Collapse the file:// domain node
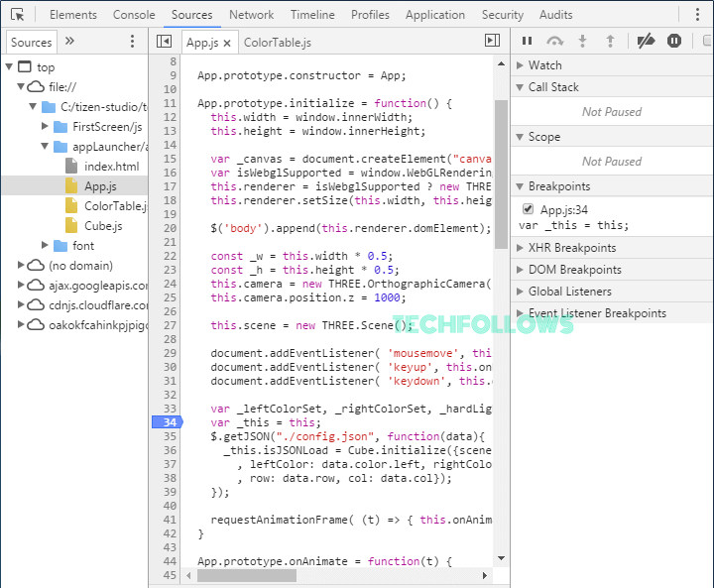Screen dimensions: 714x588 (21, 86)
